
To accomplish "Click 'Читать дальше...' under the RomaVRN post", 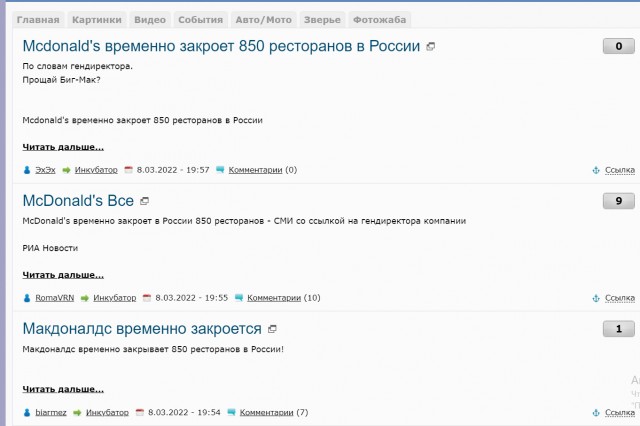I will pos(63,275).
